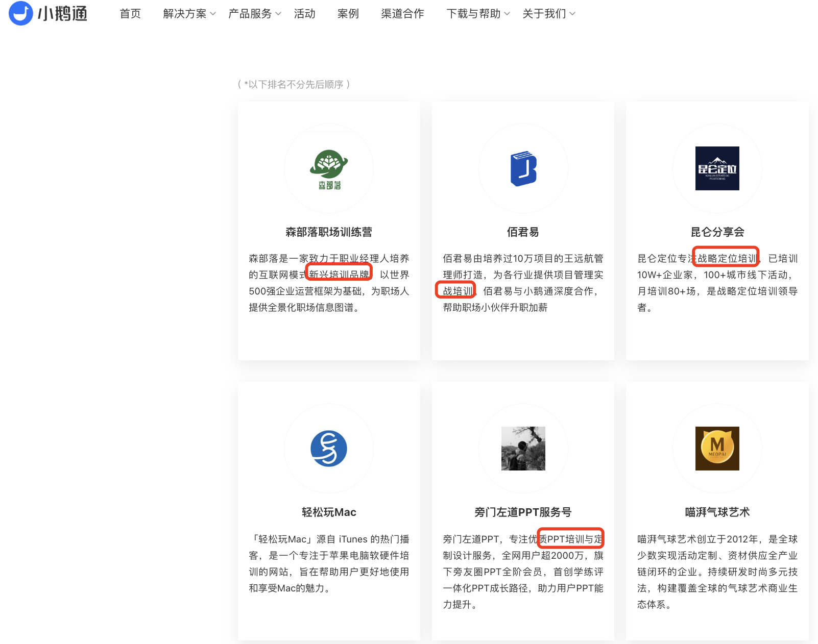
Task: Go to 渠道合作 page
Action: (x=402, y=14)
